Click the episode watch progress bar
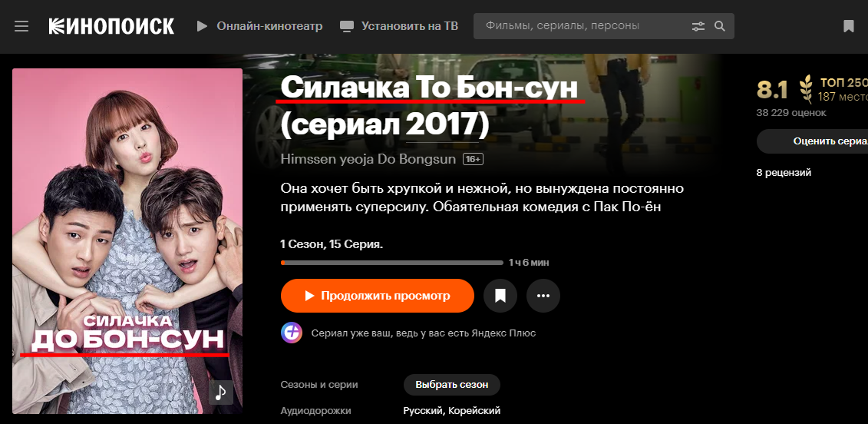The image size is (868, 424). tap(392, 263)
